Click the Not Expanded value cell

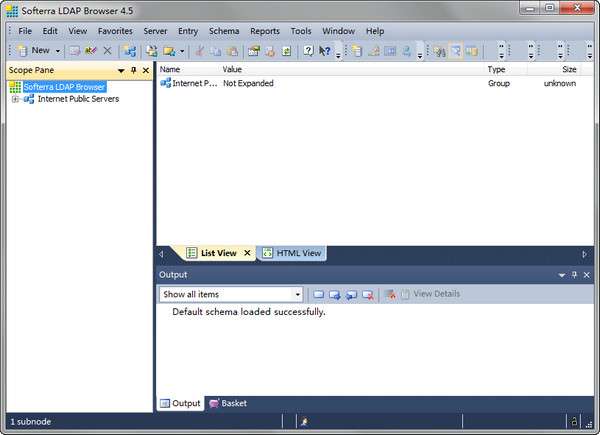pyautogui.click(x=248, y=83)
